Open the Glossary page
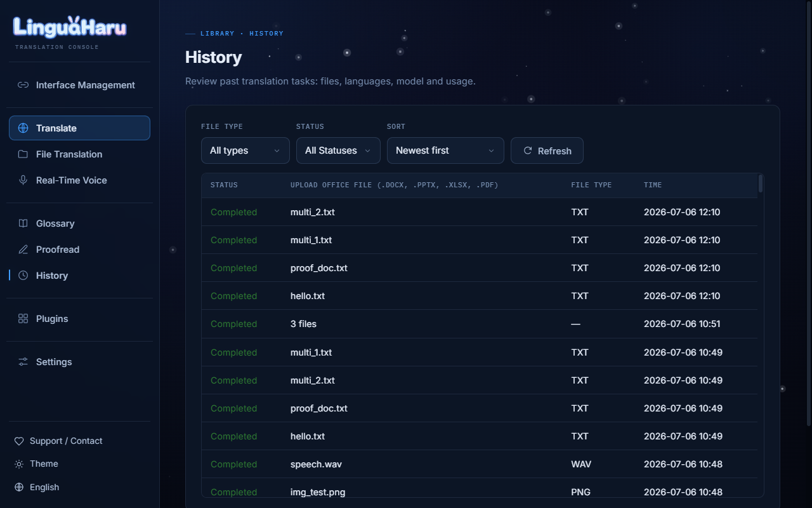 [x=79, y=224]
